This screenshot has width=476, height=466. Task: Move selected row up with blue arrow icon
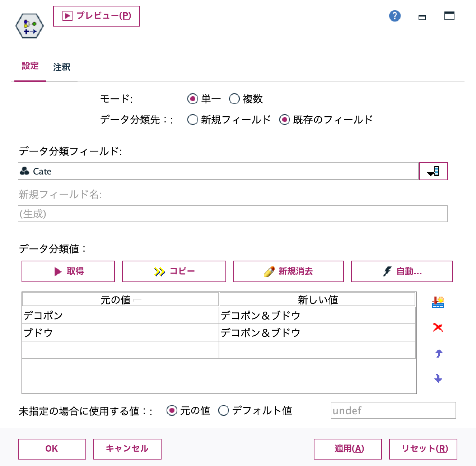[438, 353]
